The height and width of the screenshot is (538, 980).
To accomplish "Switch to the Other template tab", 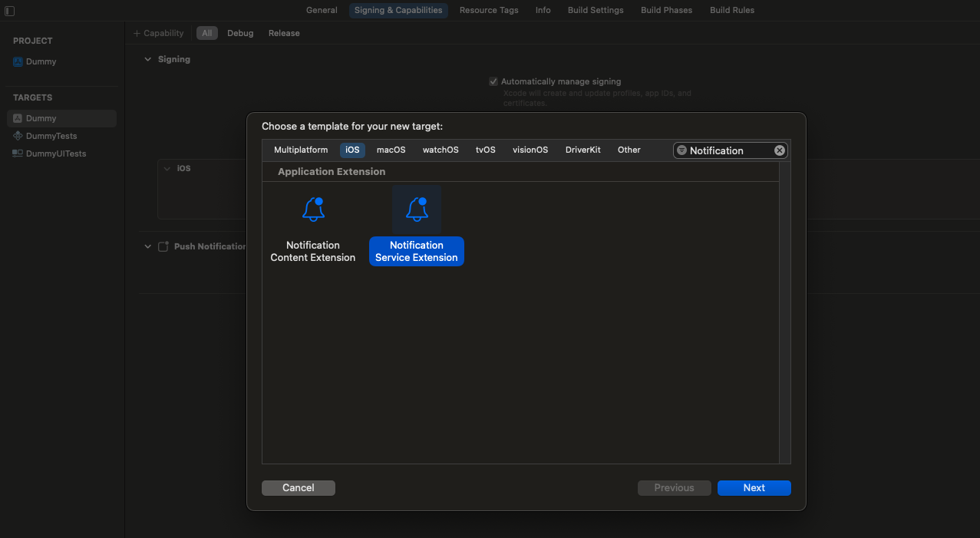I will (629, 150).
